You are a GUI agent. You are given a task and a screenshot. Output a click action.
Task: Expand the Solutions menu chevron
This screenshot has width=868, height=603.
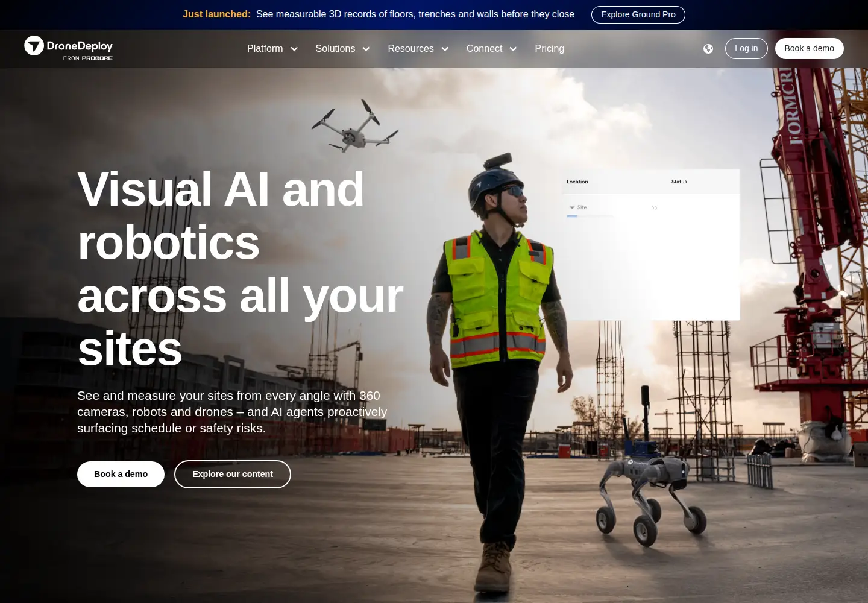tap(366, 49)
